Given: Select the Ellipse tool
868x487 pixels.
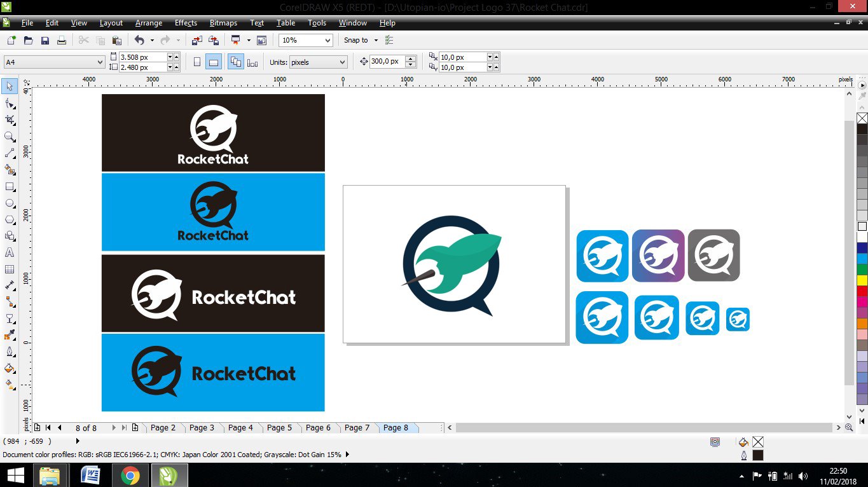Looking at the screenshot, I should coord(10,203).
